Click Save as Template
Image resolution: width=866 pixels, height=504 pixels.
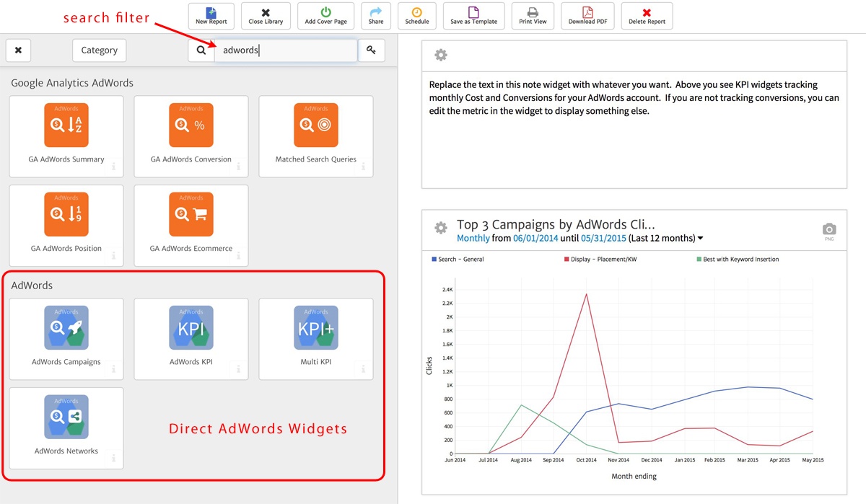(x=473, y=16)
